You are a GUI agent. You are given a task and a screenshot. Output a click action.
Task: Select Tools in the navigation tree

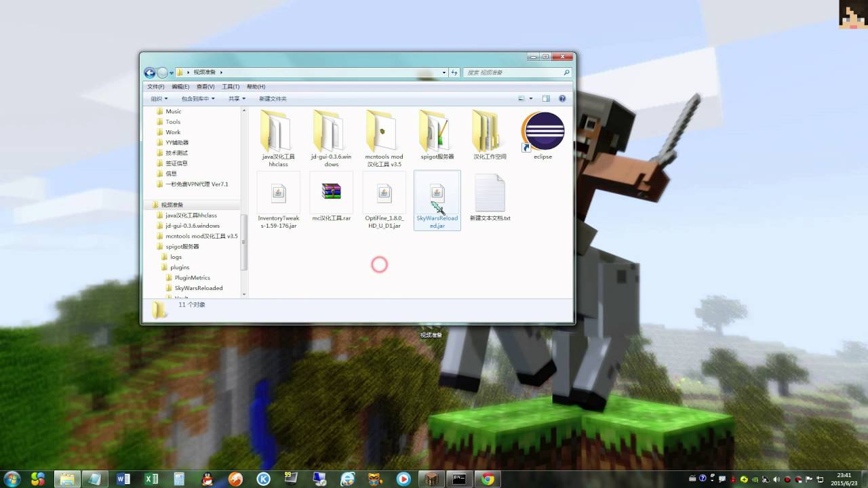173,122
